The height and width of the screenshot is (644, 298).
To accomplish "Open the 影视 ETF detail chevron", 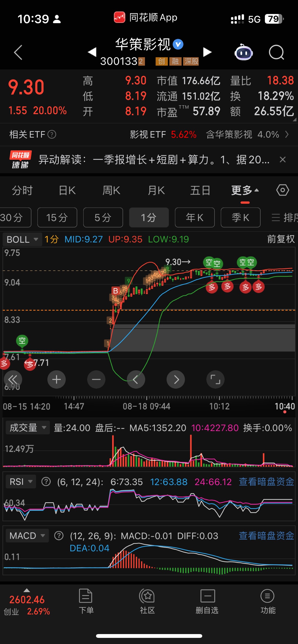I will pyautogui.click(x=287, y=134).
